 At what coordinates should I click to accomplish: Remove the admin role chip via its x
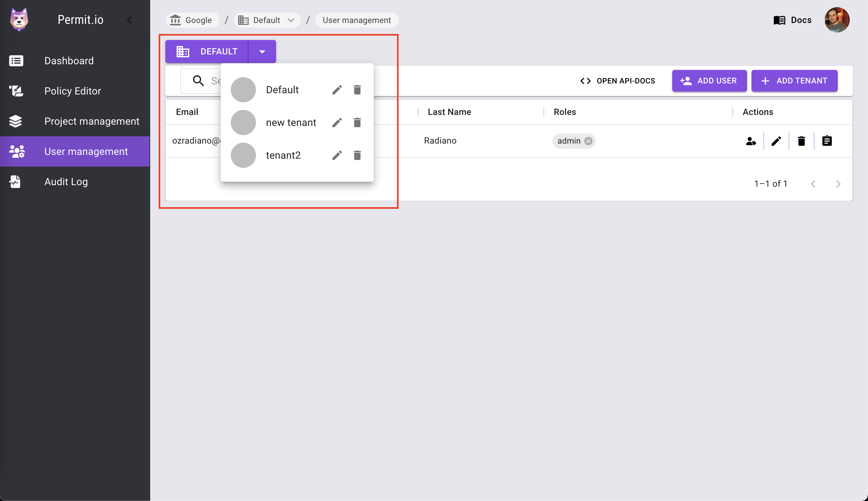pyautogui.click(x=588, y=141)
